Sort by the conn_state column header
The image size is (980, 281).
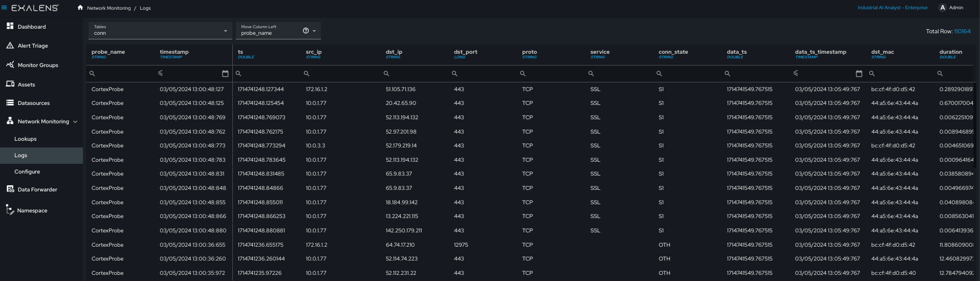[673, 52]
